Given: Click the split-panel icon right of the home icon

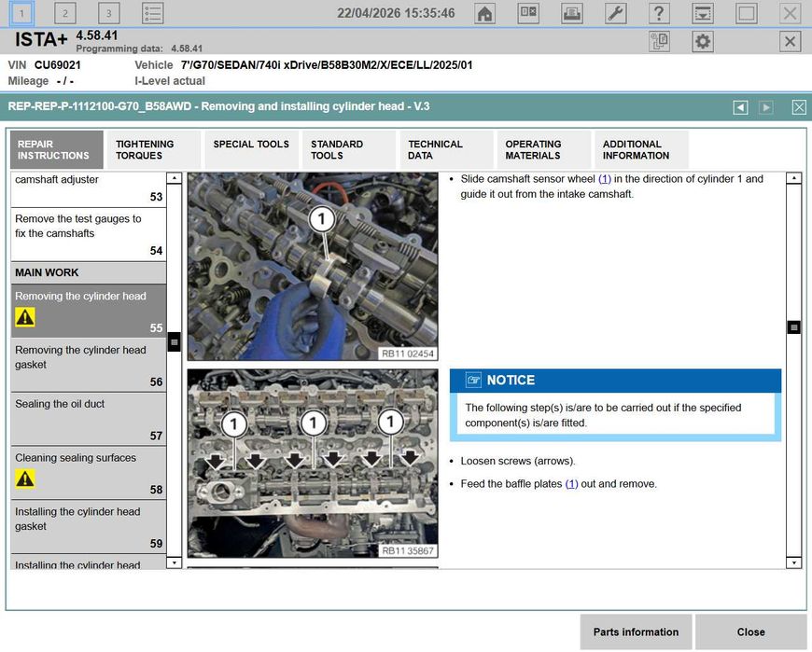Looking at the screenshot, I should [x=528, y=13].
